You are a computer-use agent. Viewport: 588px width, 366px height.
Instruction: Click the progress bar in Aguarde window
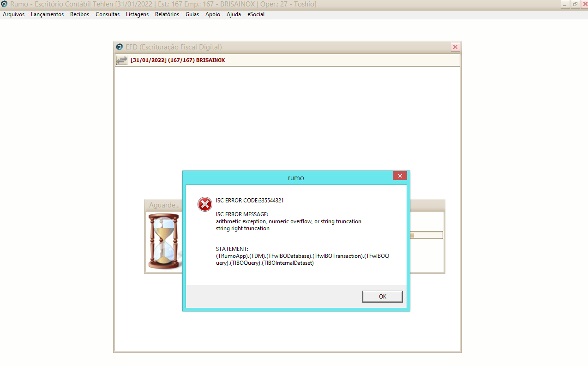[426, 235]
